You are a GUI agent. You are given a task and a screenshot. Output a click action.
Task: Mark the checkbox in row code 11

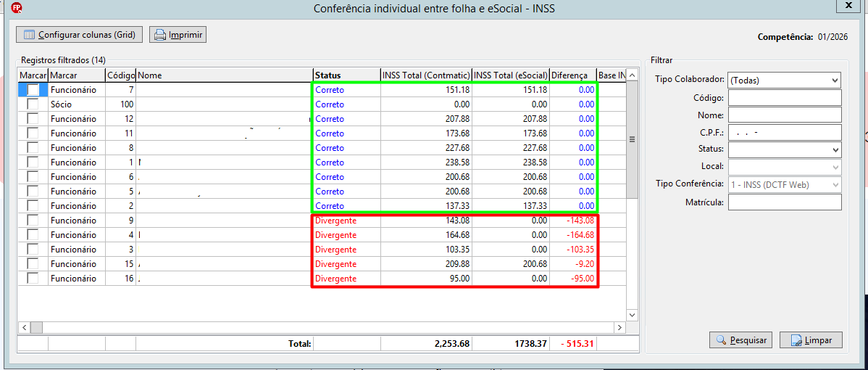33,133
